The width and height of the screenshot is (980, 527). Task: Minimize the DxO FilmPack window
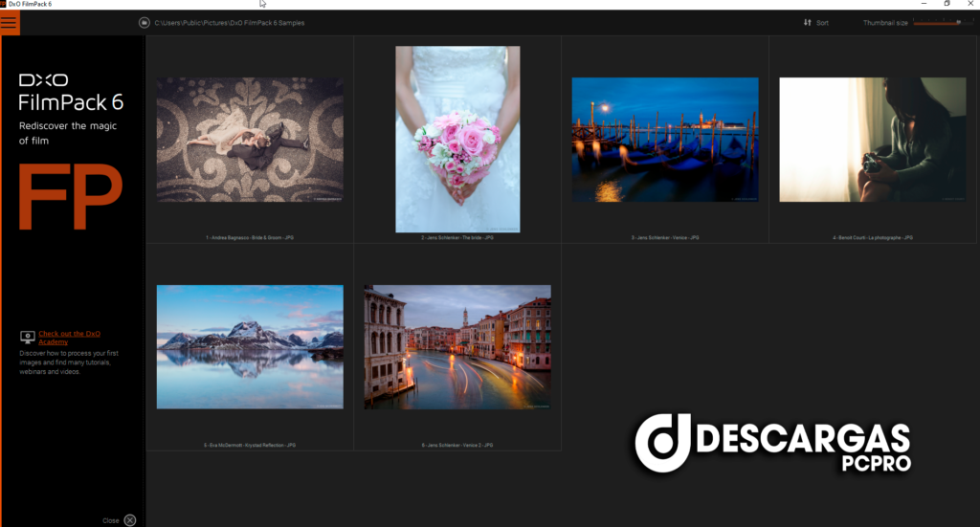[x=924, y=4]
